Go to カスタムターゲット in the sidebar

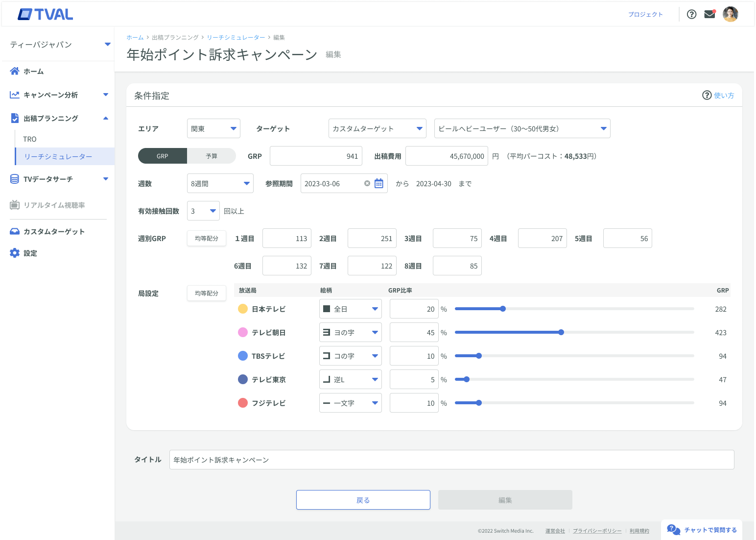tap(54, 231)
